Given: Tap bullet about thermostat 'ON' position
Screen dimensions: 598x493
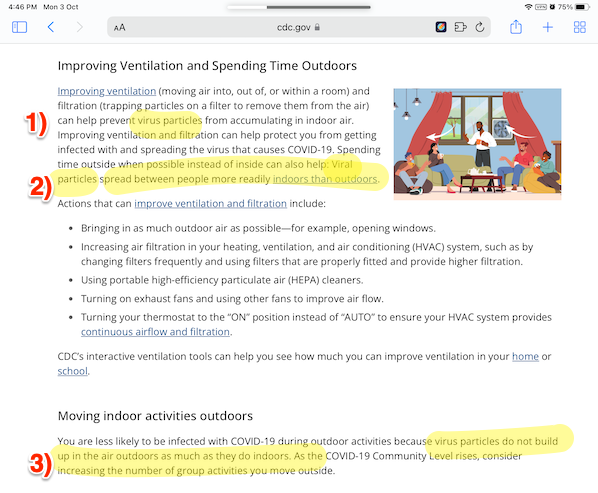Looking at the screenshot, I should click(316, 324).
